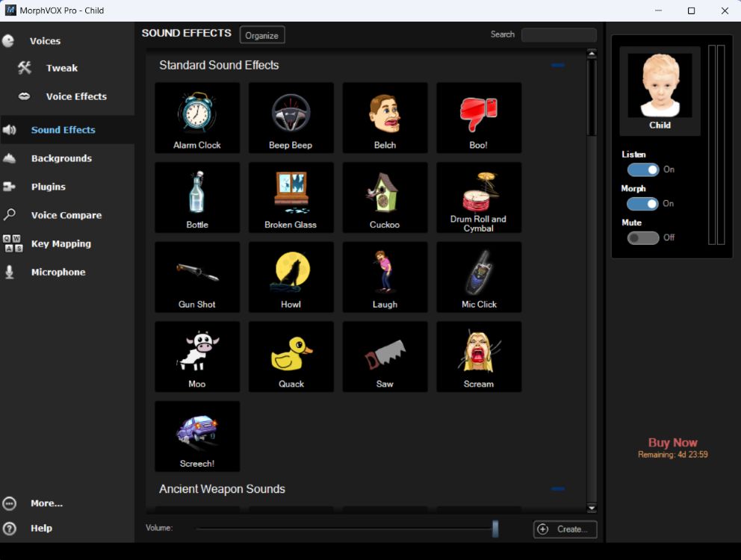Open the Voices panel from the sidebar
The width and height of the screenshot is (741, 560).
[x=45, y=40]
